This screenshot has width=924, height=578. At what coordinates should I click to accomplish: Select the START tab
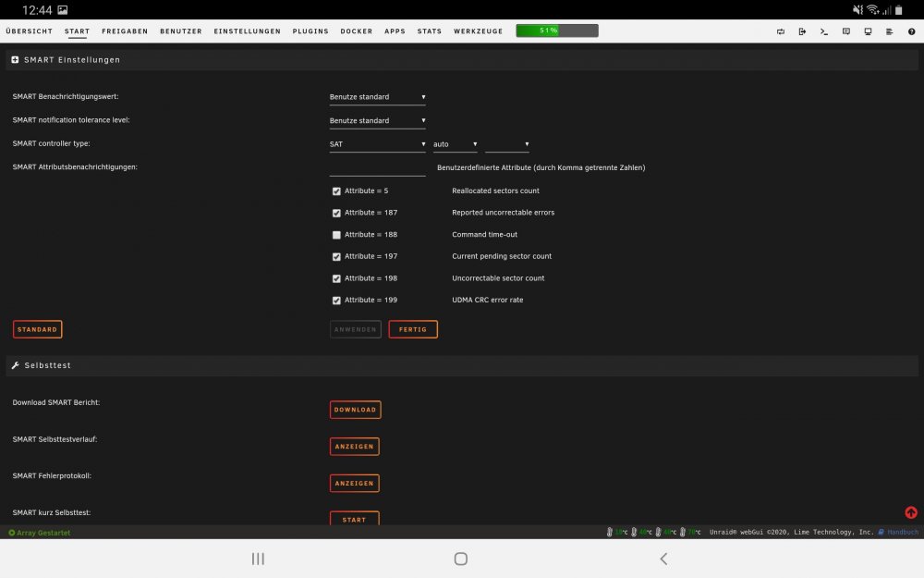(78, 31)
